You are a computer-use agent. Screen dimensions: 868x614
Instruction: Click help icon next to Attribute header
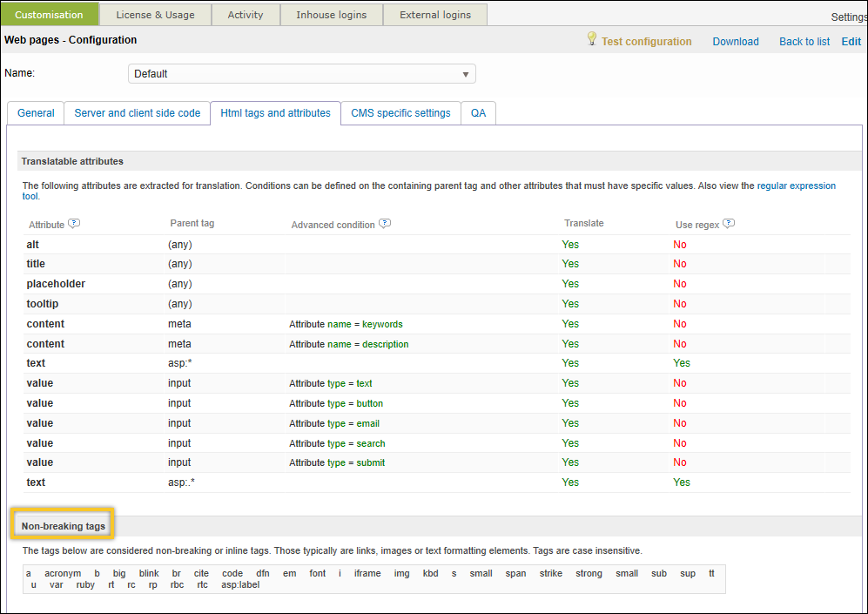click(74, 224)
